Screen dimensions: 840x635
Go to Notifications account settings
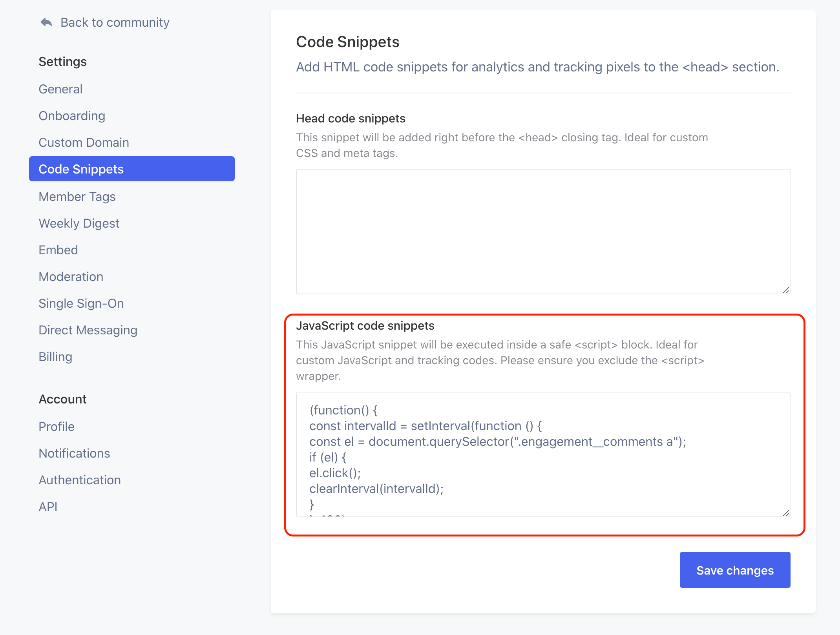point(74,453)
